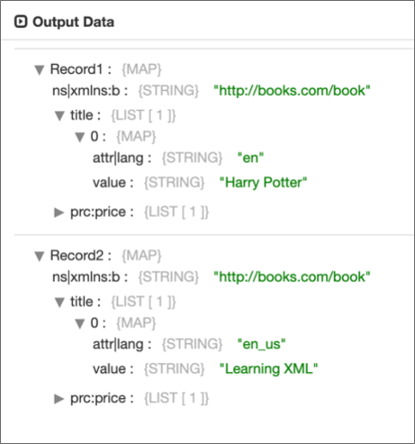Collapse the title list under Record1
The image size is (415, 444).
point(60,116)
